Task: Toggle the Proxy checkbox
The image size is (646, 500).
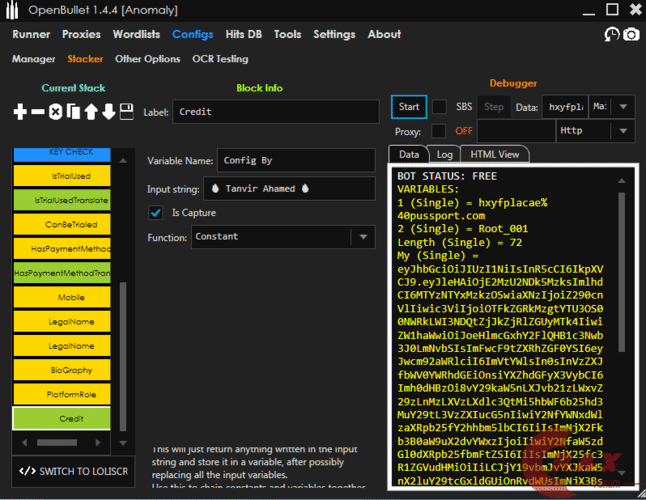Action: (439, 131)
